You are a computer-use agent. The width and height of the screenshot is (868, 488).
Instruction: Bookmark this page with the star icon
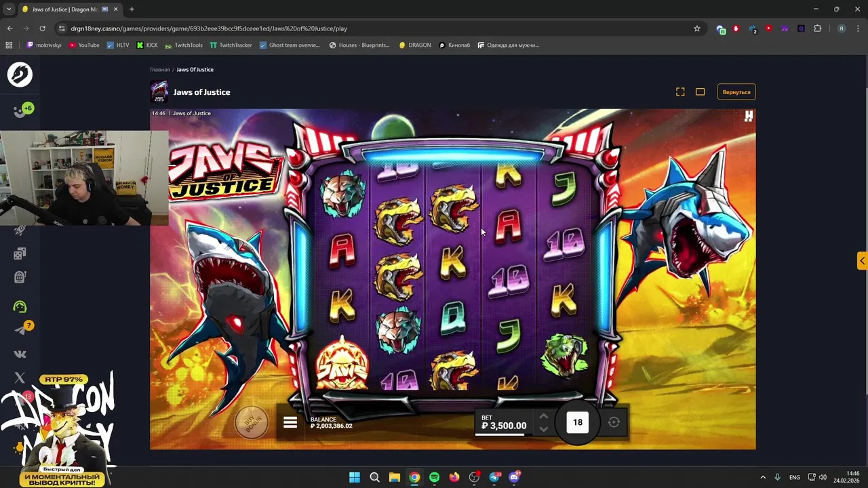click(x=696, y=28)
